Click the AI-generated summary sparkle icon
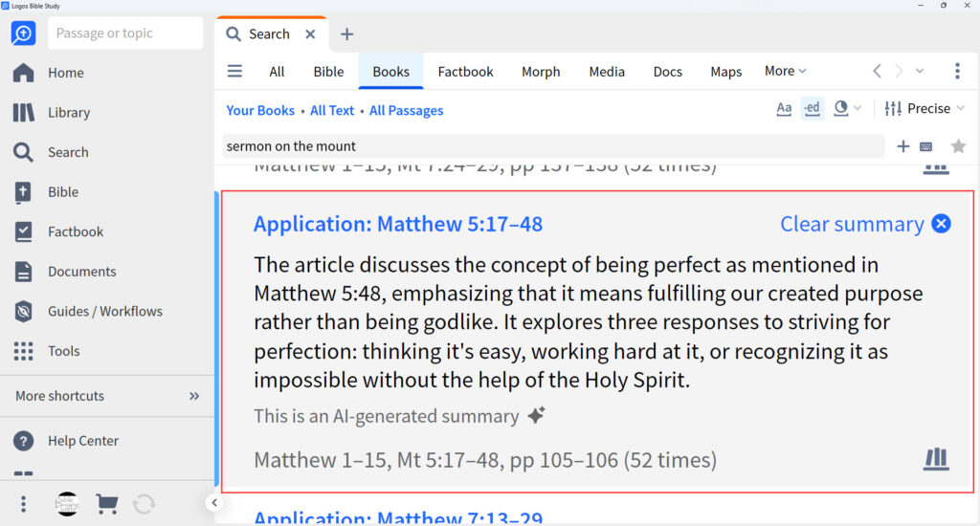Image resolution: width=980 pixels, height=526 pixels. point(536,415)
